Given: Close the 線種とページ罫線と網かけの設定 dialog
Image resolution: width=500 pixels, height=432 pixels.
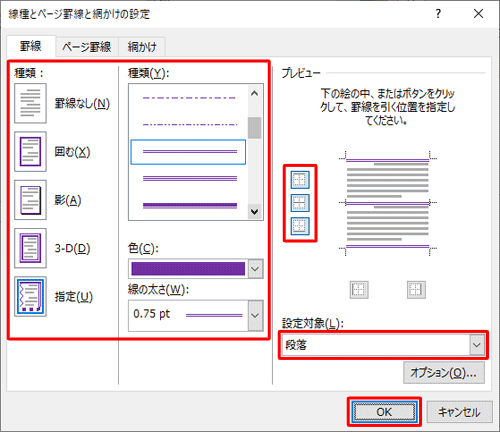Looking at the screenshot, I should pyautogui.click(x=479, y=14).
